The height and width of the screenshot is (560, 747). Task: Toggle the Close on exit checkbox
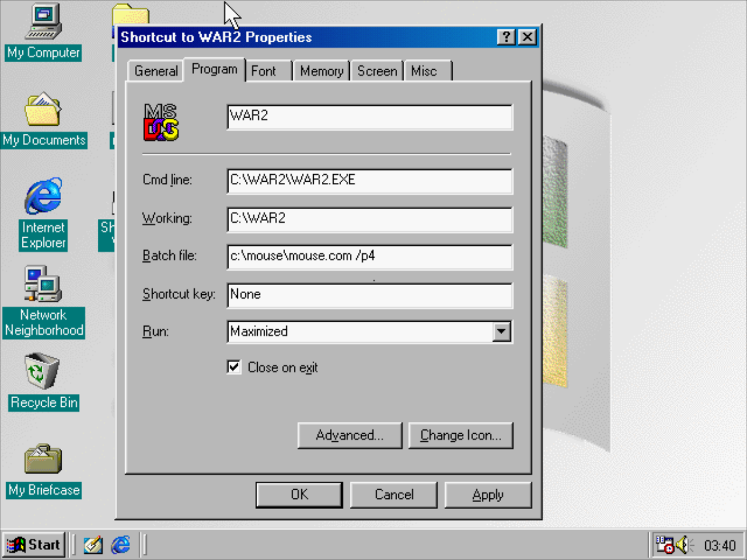click(234, 367)
